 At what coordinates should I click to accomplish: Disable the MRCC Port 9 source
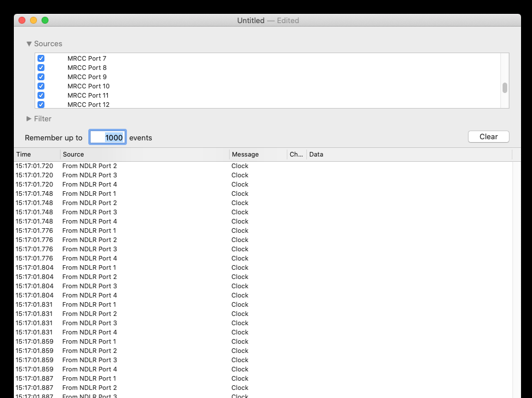click(x=41, y=77)
